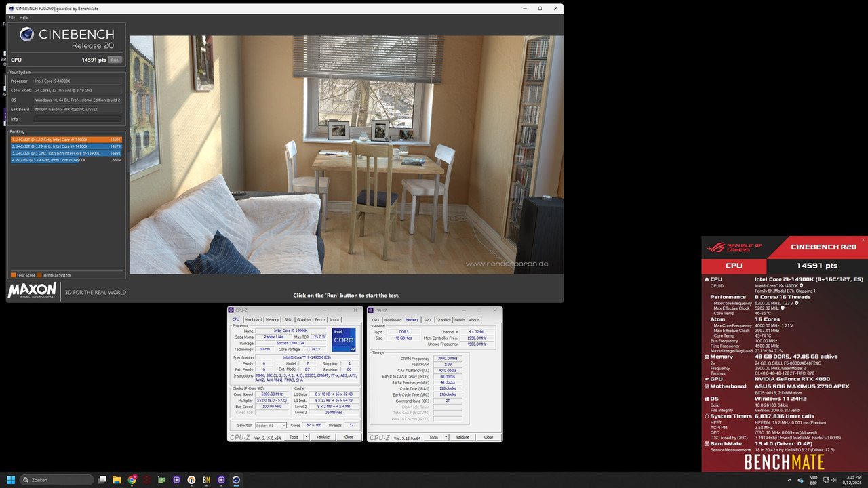Open Mainboard tab in left CPU-Z window

tap(253, 319)
